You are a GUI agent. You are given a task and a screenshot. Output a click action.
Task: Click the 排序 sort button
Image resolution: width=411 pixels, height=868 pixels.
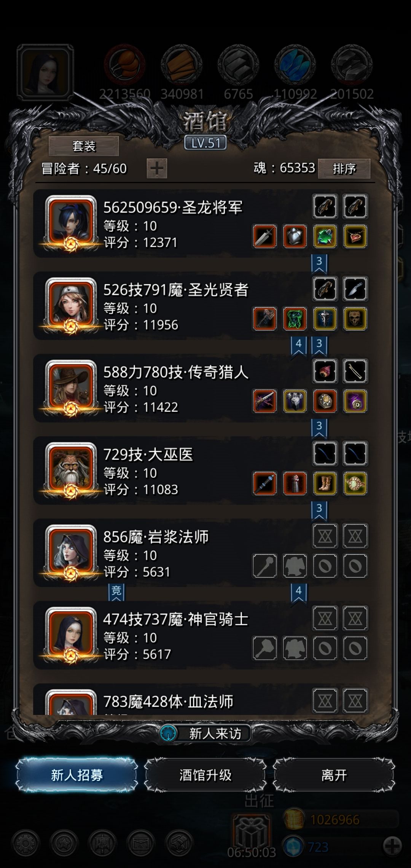point(344,168)
